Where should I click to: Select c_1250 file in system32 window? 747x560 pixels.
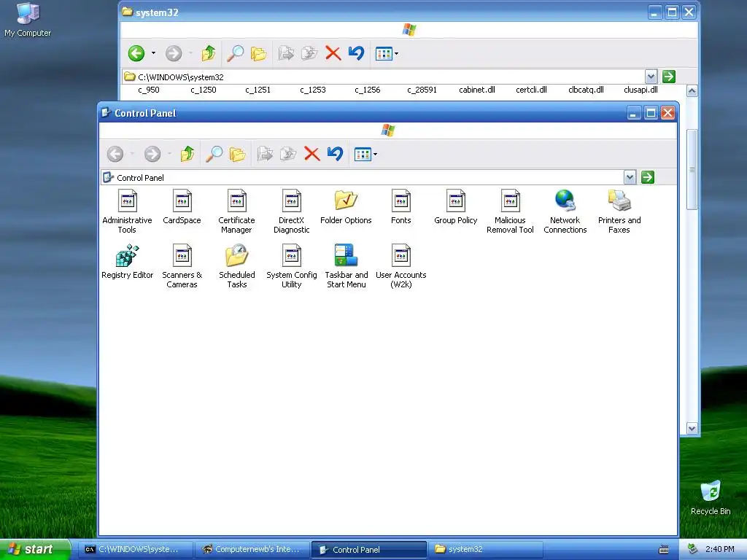click(204, 90)
